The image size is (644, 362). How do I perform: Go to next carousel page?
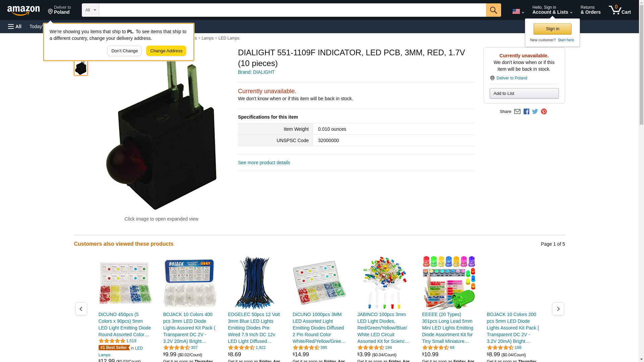coord(558,309)
